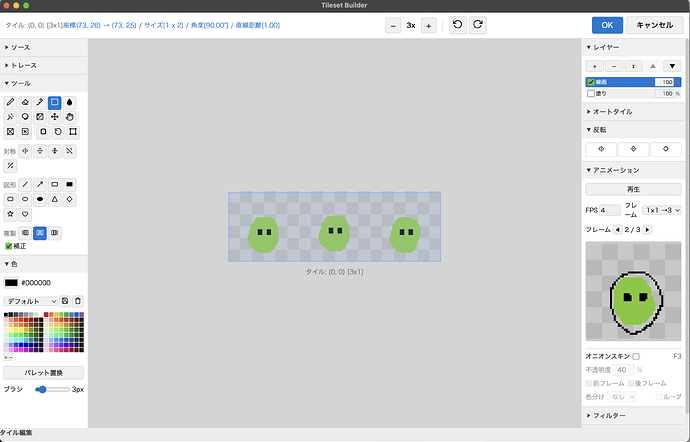
Task: Play the animation with 再生
Action: coord(633,189)
